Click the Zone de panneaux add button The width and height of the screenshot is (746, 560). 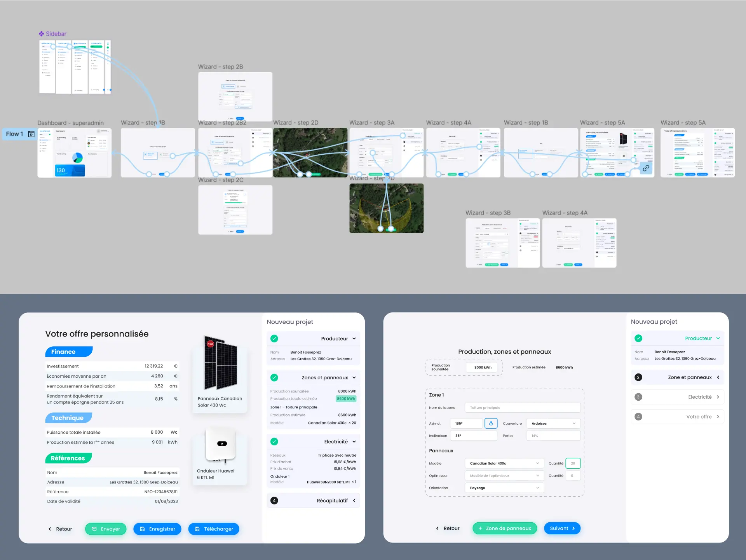(504, 528)
